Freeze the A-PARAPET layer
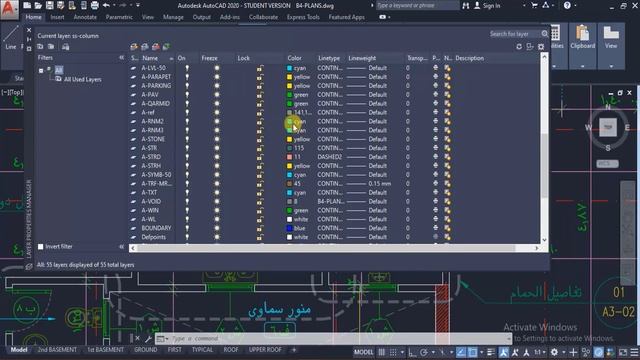This screenshot has width=640, height=360. coord(217,77)
